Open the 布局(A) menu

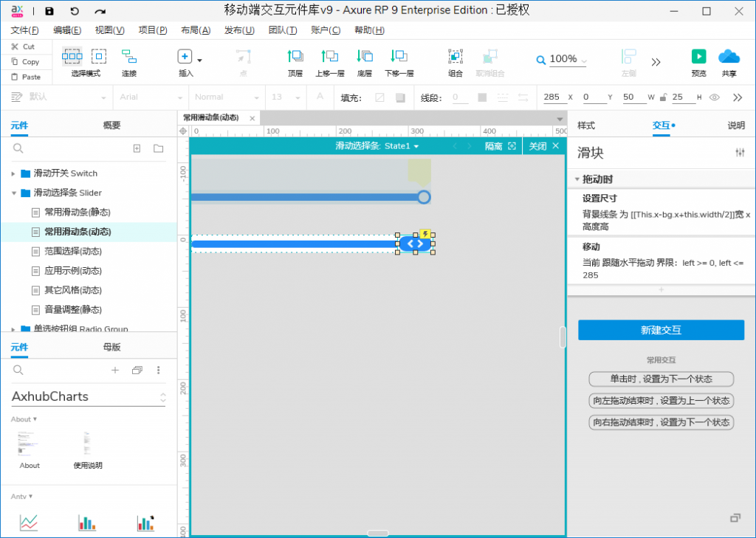point(196,30)
